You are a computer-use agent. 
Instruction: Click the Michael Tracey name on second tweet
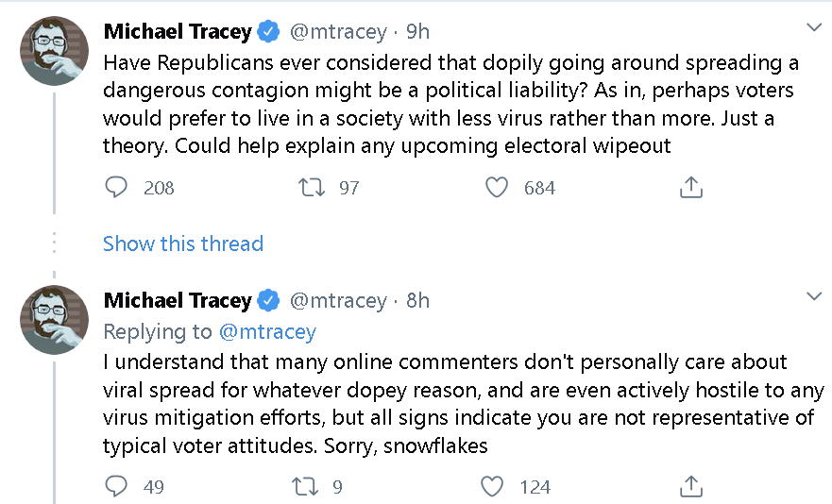pyautogui.click(x=178, y=301)
